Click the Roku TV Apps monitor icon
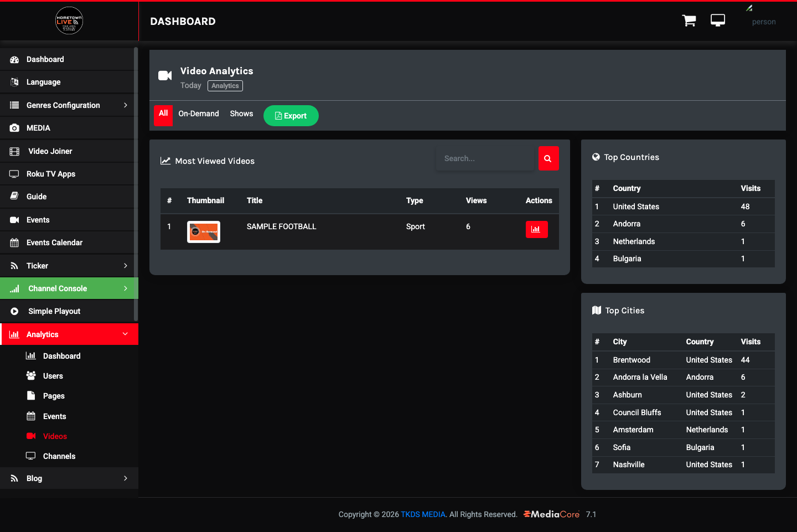The width and height of the screenshot is (797, 532). pos(14,174)
